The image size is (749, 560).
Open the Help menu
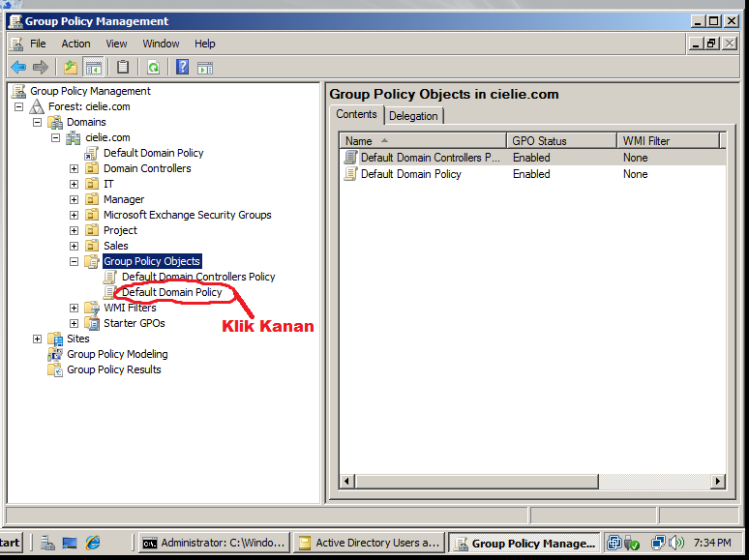pyautogui.click(x=205, y=44)
